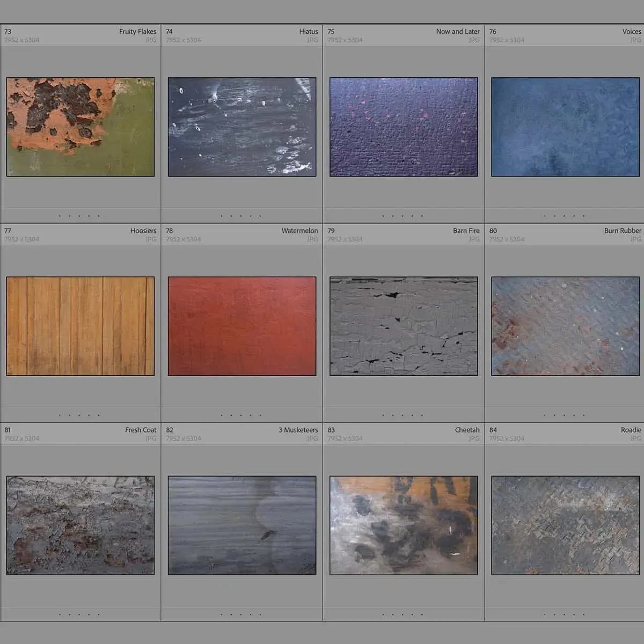Screen dimensions: 644x644
Task: Select the Fruity Flakes peeling paint thumbnail
Action: (80, 127)
